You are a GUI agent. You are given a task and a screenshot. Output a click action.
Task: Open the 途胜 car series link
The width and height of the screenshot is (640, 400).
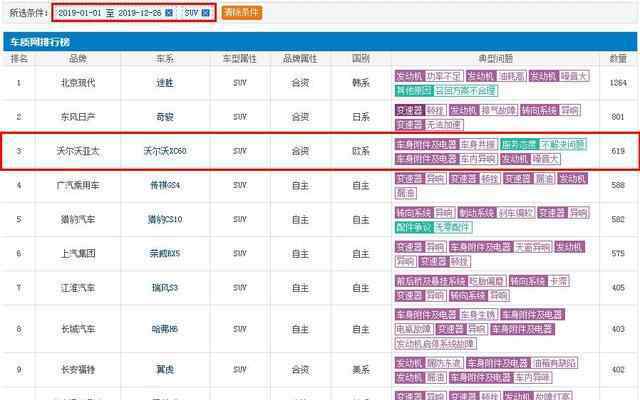point(165,83)
